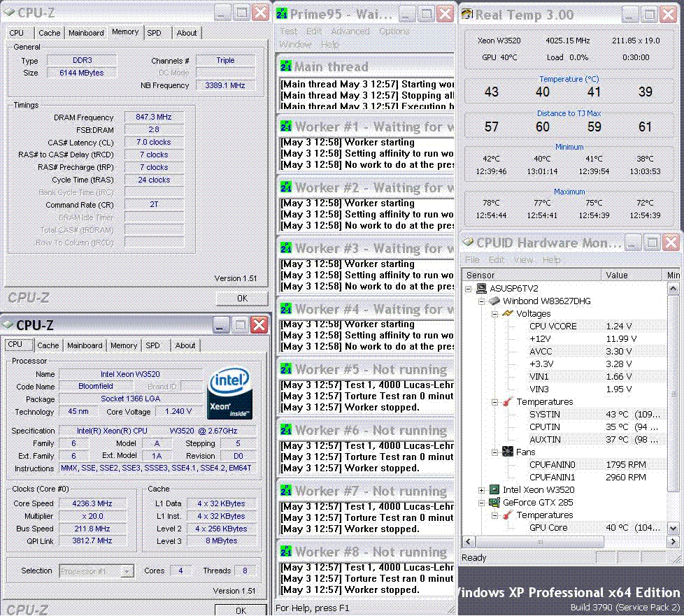Collapse the Winbond W83627DHG node
684x616 pixels.
pos(481,301)
